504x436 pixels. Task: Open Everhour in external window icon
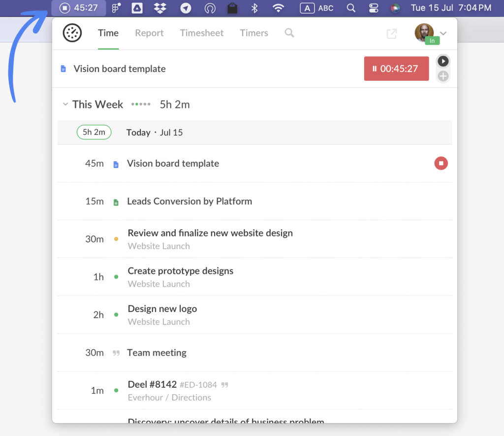pos(392,34)
